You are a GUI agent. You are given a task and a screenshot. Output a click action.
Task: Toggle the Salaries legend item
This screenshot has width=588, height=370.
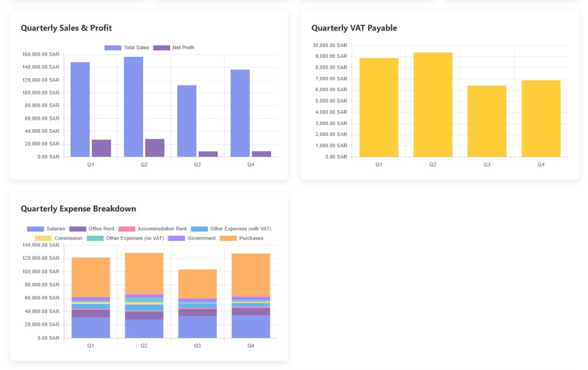click(x=46, y=229)
